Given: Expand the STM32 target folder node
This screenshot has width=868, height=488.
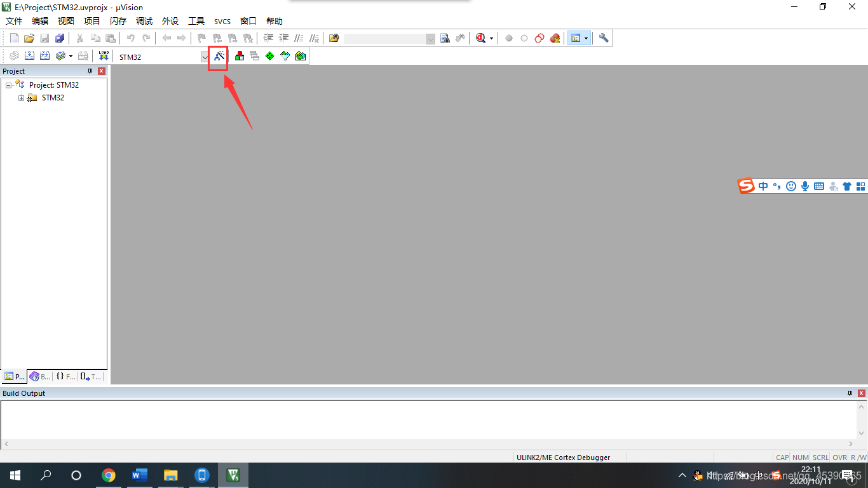Looking at the screenshot, I should click(22, 98).
